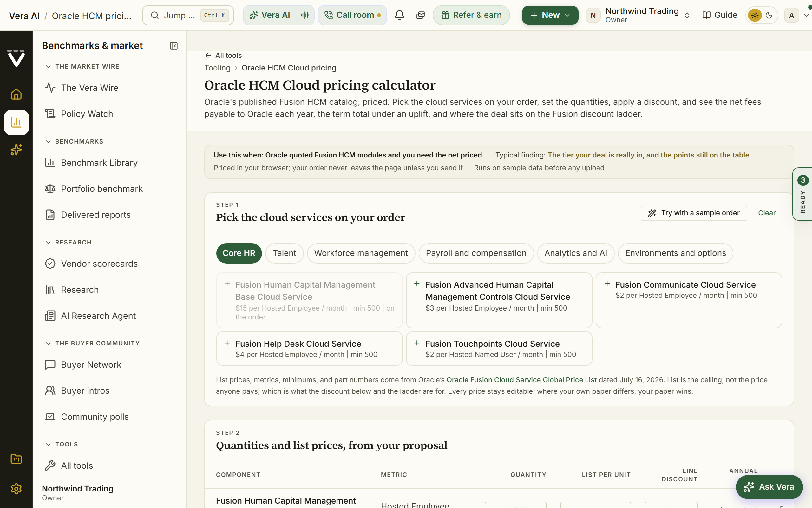812x508 pixels.
Task: Click the Vera AI top bar button
Action: coord(269,15)
